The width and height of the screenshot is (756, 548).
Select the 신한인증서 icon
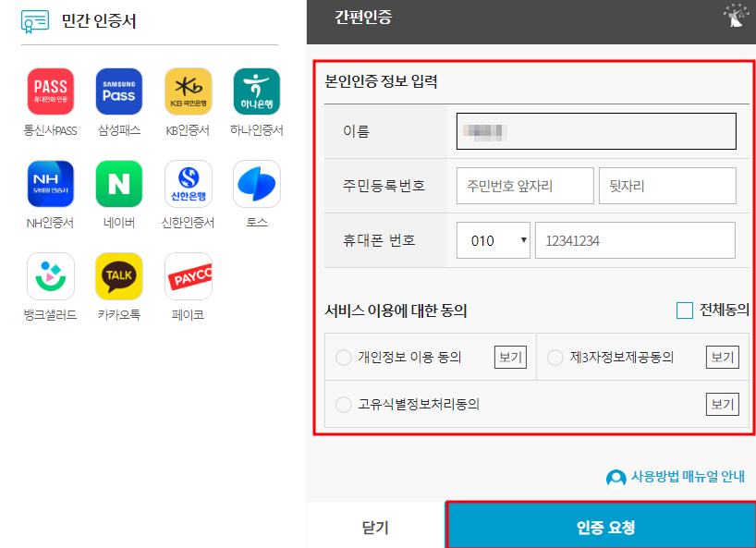[188, 183]
